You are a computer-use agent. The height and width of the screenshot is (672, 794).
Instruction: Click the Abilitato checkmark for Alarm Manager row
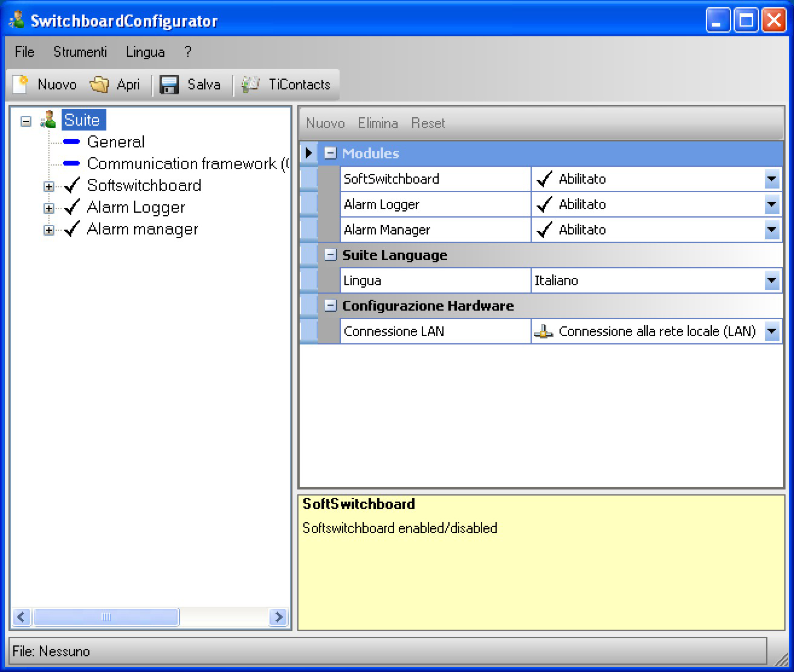click(x=544, y=230)
